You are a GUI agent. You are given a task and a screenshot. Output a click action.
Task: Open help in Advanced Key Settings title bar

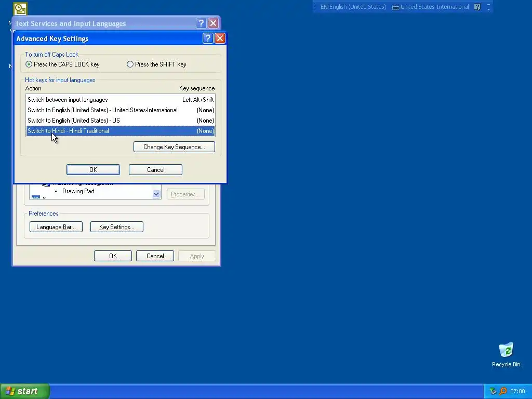click(208, 38)
